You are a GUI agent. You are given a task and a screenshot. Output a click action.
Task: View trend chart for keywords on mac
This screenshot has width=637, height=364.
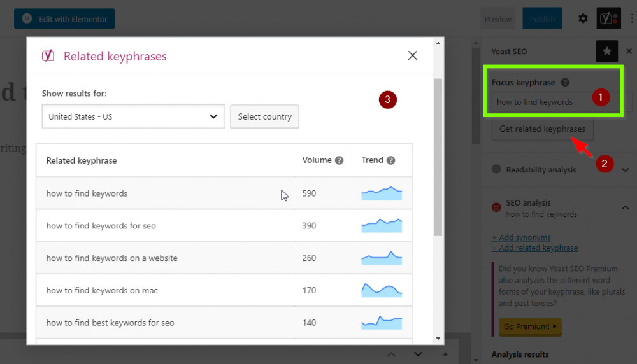pos(382,290)
